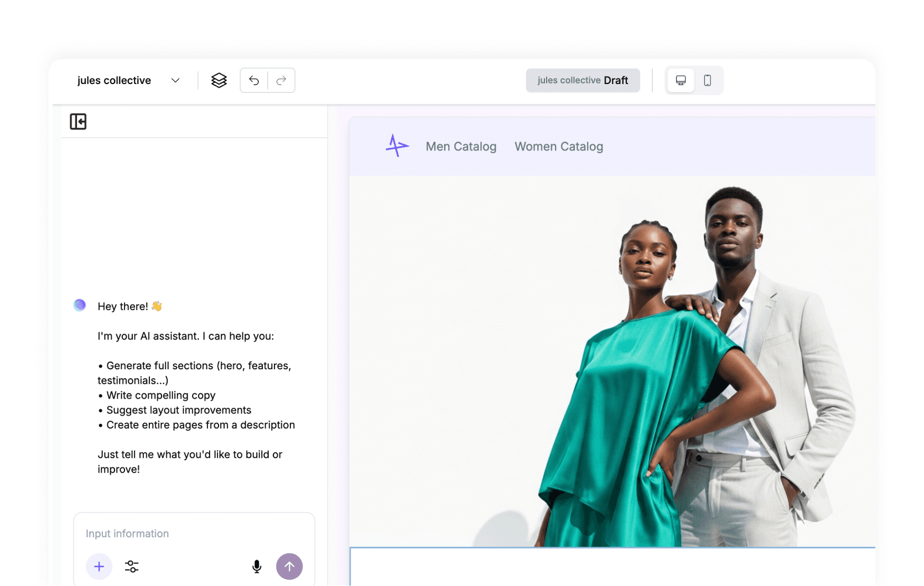Focus the Input information text field
Image resolution: width=924 pixels, height=586 pixels.
[x=194, y=533]
